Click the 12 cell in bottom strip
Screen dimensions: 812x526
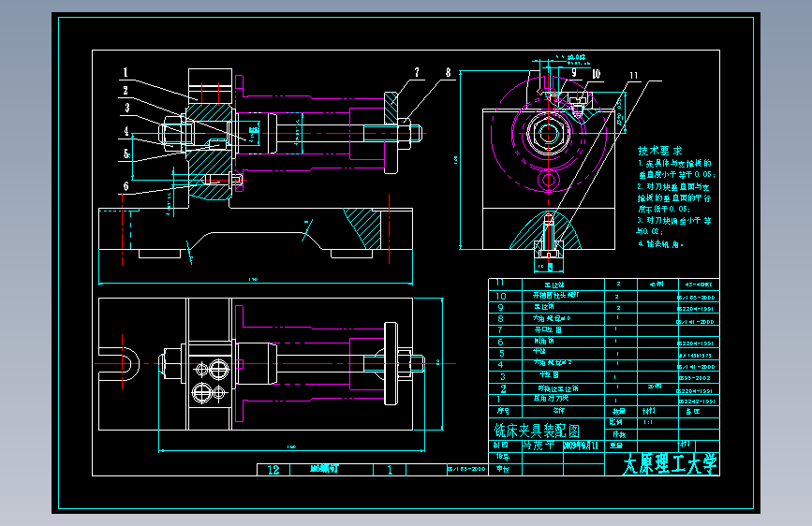click(273, 470)
